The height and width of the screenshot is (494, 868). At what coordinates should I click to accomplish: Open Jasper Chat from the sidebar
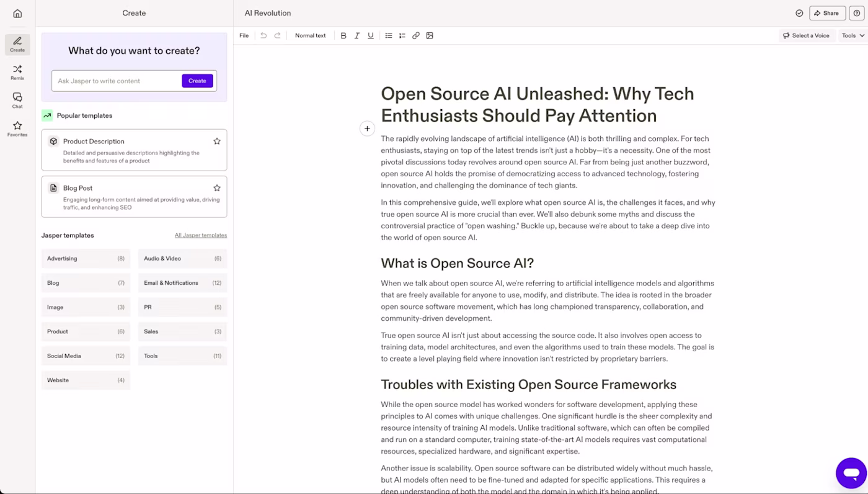[x=17, y=100]
